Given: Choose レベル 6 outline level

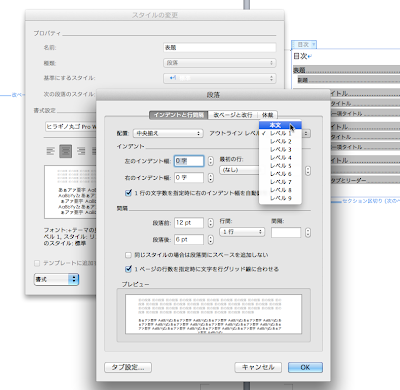Looking at the screenshot, I should pyautogui.click(x=280, y=174).
